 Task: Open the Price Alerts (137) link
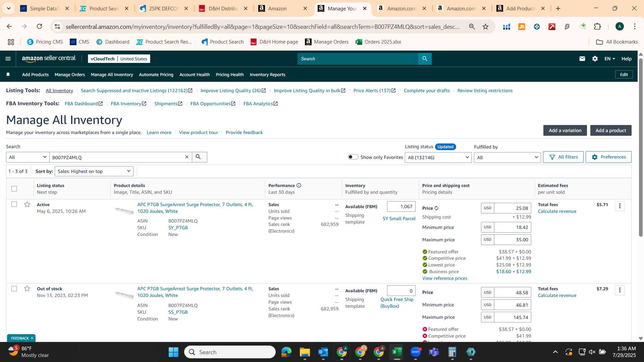coord(374,90)
